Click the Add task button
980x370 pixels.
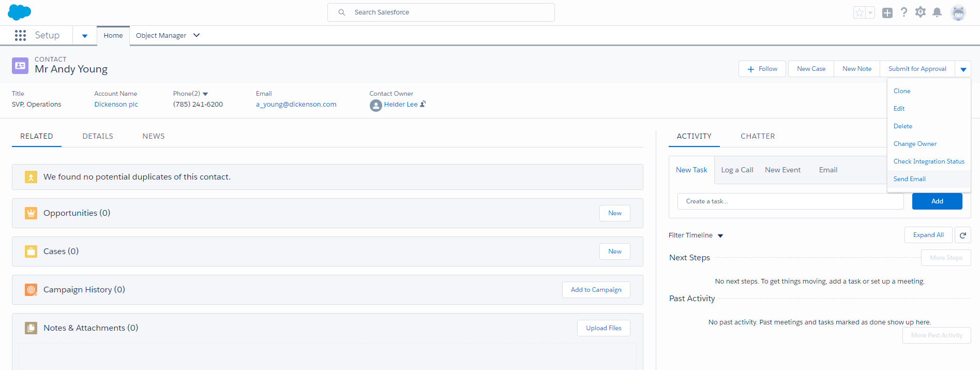tap(937, 201)
